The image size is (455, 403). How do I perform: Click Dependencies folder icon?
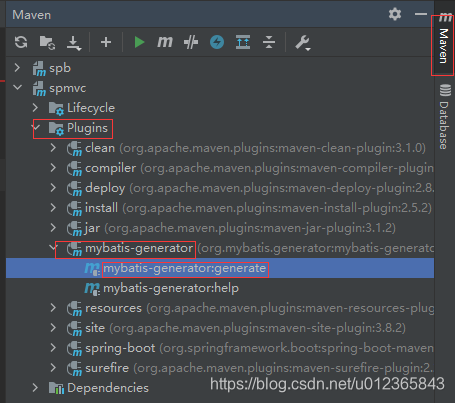click(56, 388)
